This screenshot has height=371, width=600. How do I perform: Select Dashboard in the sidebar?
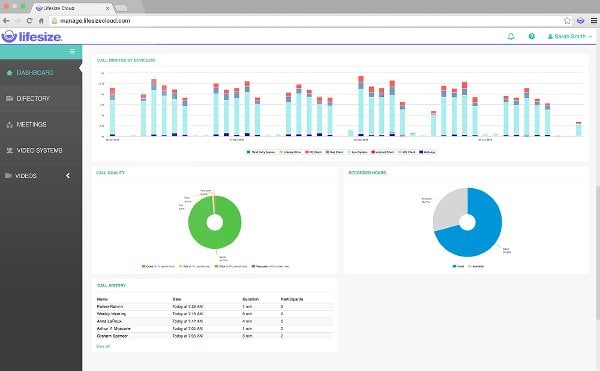[41, 73]
